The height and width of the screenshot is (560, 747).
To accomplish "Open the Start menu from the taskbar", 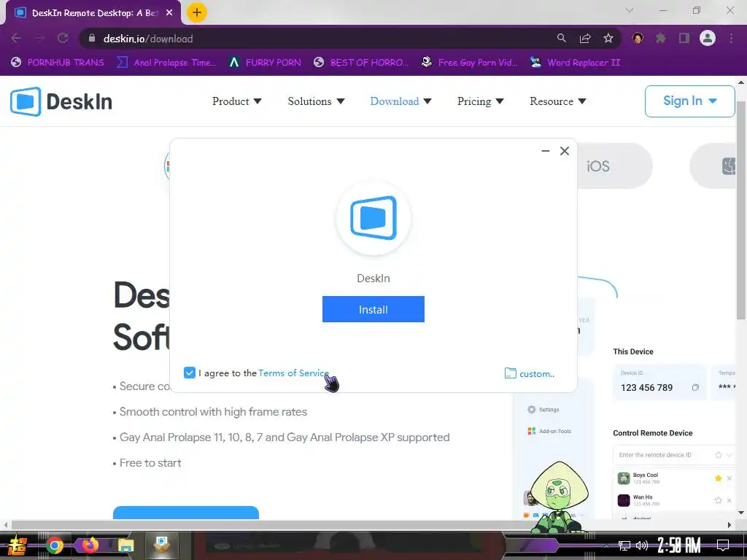I will pyautogui.click(x=18, y=545).
